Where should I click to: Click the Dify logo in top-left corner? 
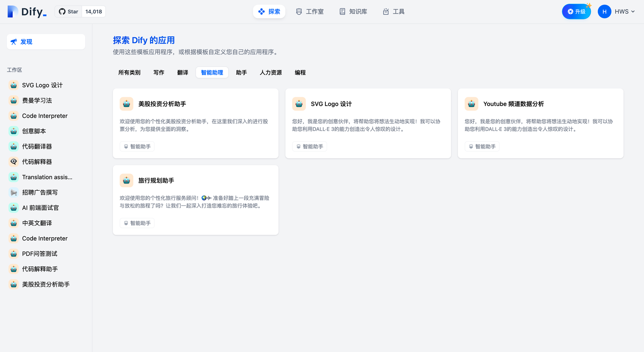[x=26, y=11]
